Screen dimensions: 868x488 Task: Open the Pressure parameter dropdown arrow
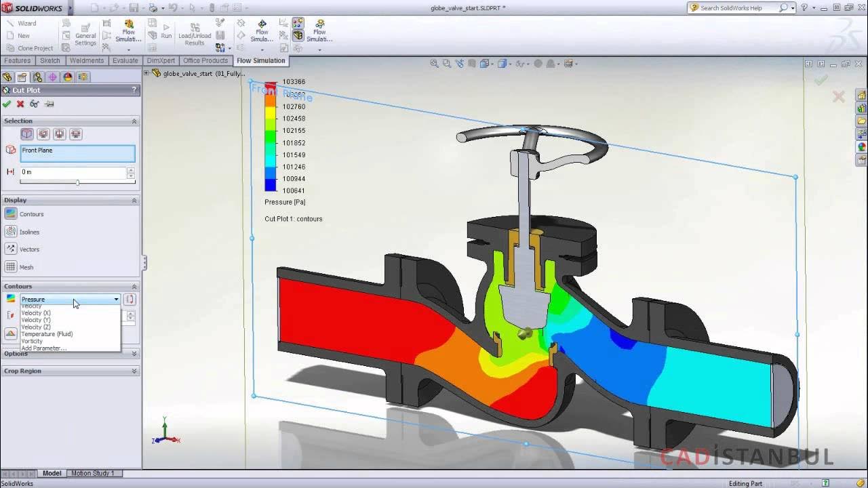point(116,299)
